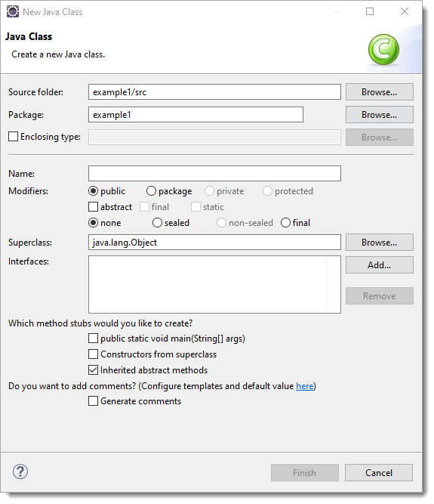Select the sealed radio option
The height and width of the screenshot is (504, 434).
[x=157, y=222]
